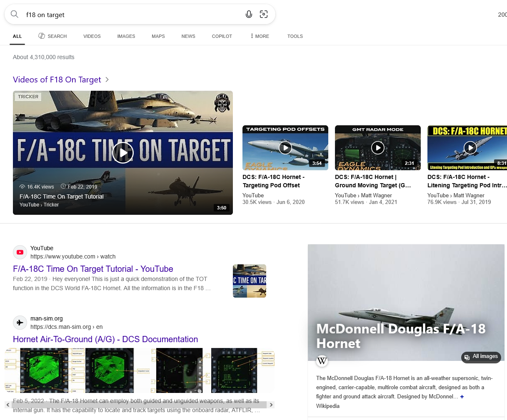Open visual search camera icon
This screenshot has width=507, height=420.
[x=264, y=15]
